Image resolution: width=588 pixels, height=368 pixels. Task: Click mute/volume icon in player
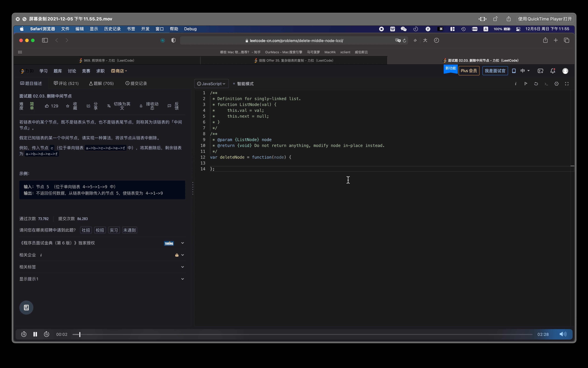(563, 334)
